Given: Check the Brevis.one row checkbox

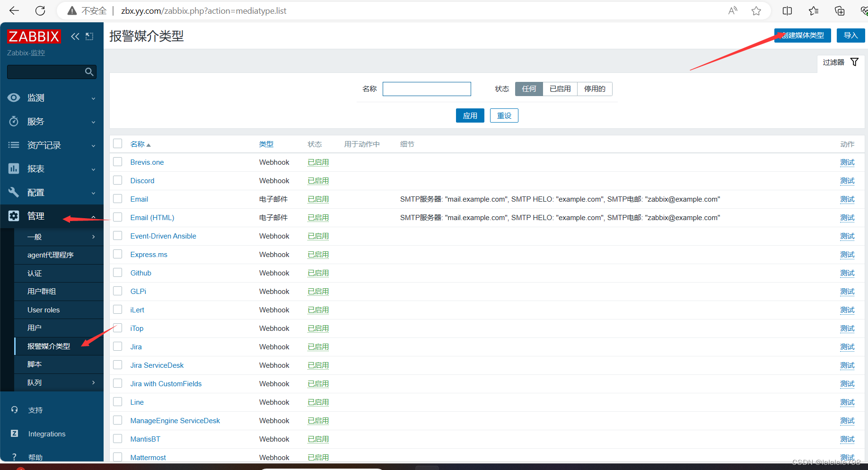Looking at the screenshot, I should 118,162.
